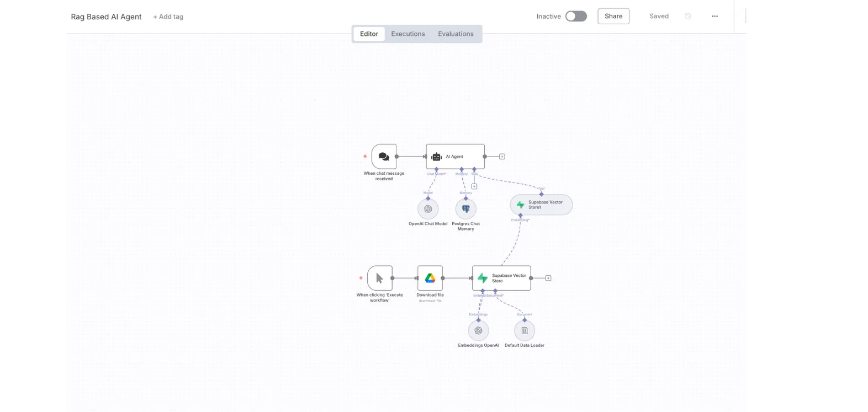Screen dimensions: 868x412
Task: Open the Default Data Loader node
Action: [x=525, y=331]
